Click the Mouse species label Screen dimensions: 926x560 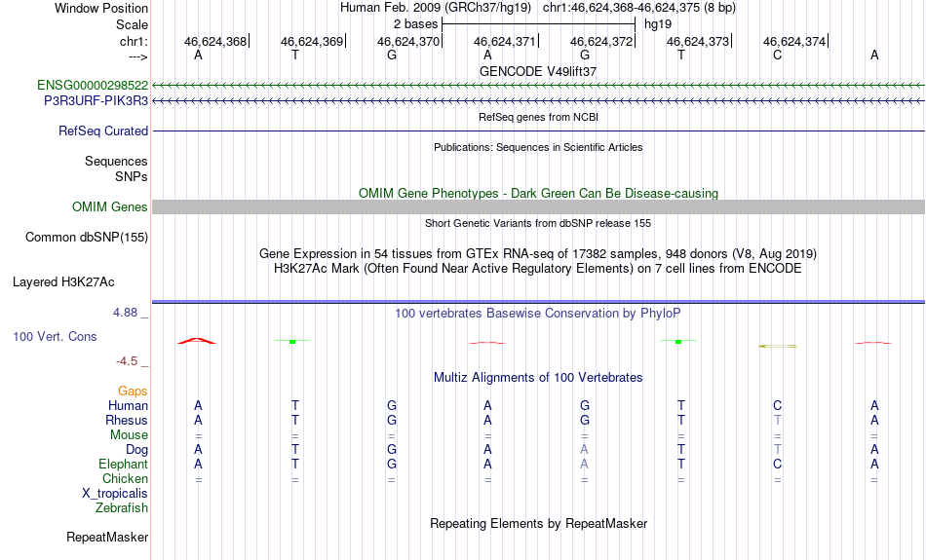coord(129,435)
